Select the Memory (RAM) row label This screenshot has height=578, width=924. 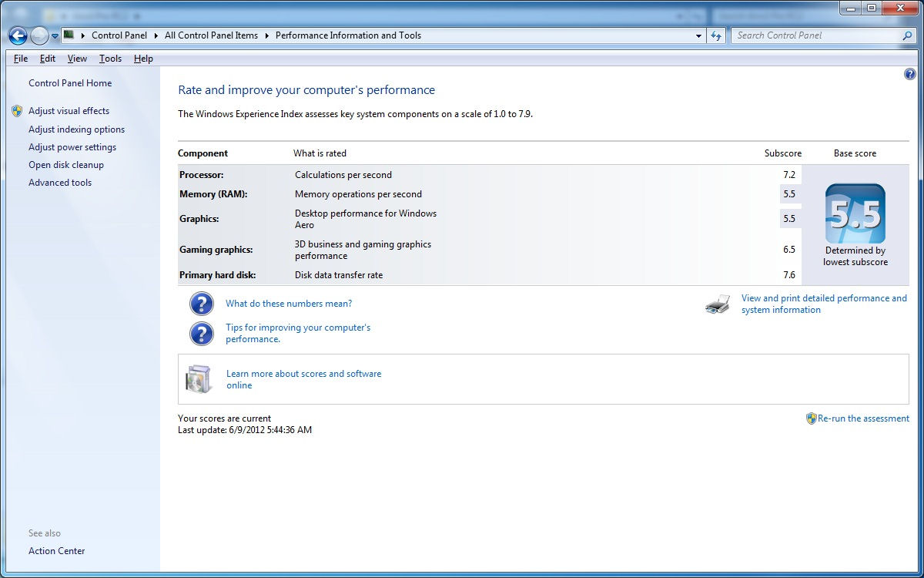213,194
